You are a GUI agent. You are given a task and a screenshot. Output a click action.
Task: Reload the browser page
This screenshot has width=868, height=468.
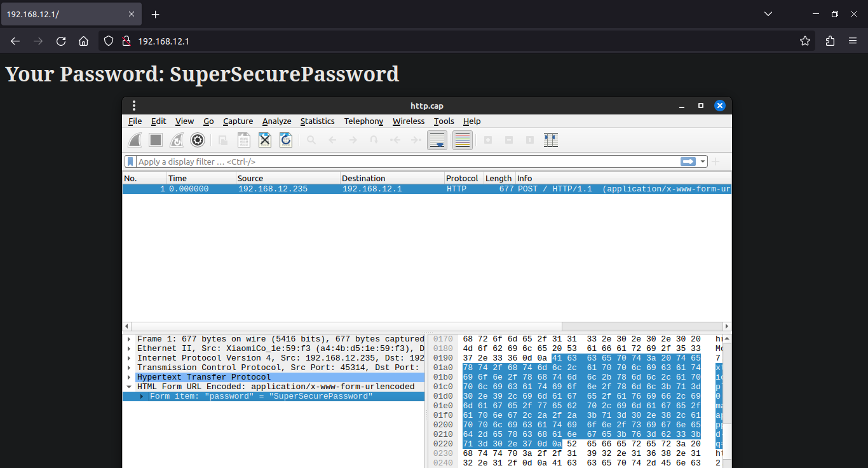(x=61, y=41)
